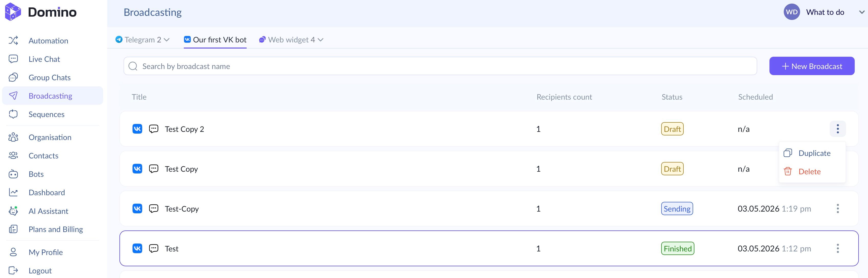
Task: Open the three-dot menu for Test-Copy
Action: pyautogui.click(x=838, y=208)
